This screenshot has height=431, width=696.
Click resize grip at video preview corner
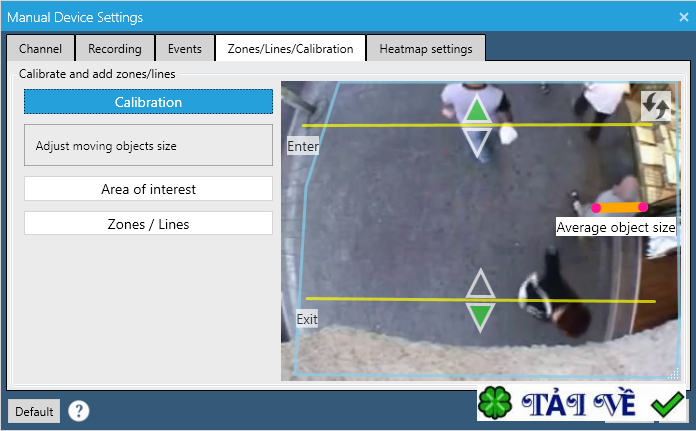pos(673,374)
